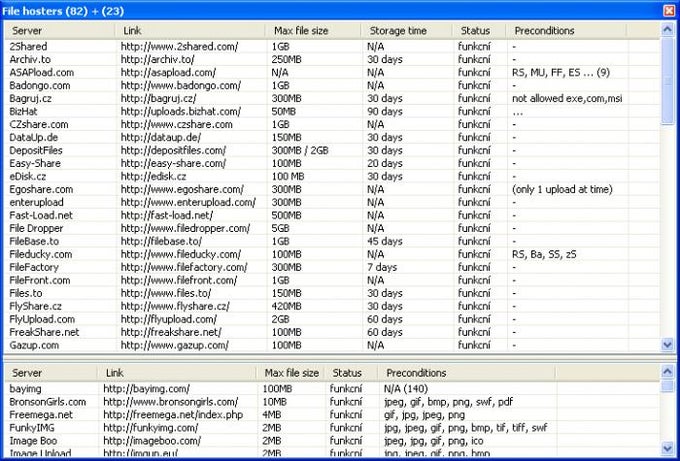Select the FileFactory row
The height and width of the screenshot is (461, 680).
(x=332, y=268)
